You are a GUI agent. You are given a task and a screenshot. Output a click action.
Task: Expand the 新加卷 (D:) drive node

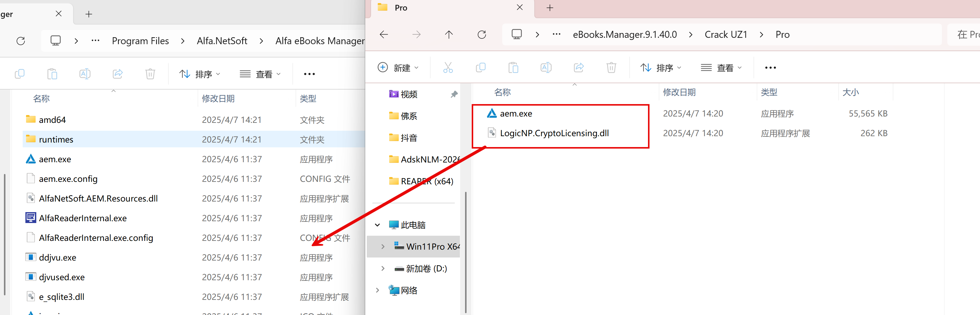pos(383,268)
